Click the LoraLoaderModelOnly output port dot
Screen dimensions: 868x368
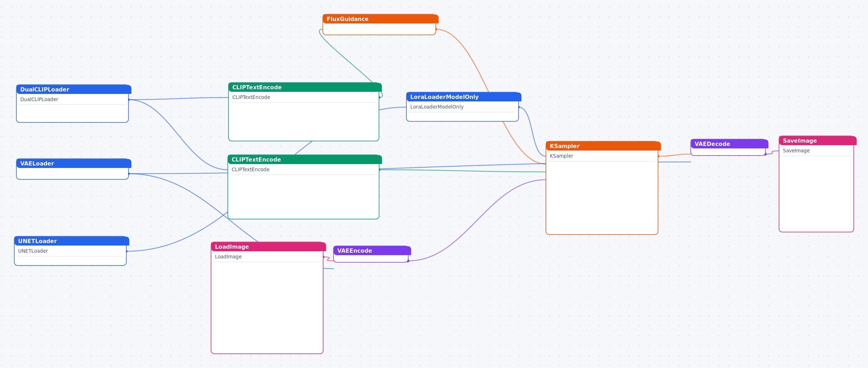(519, 107)
